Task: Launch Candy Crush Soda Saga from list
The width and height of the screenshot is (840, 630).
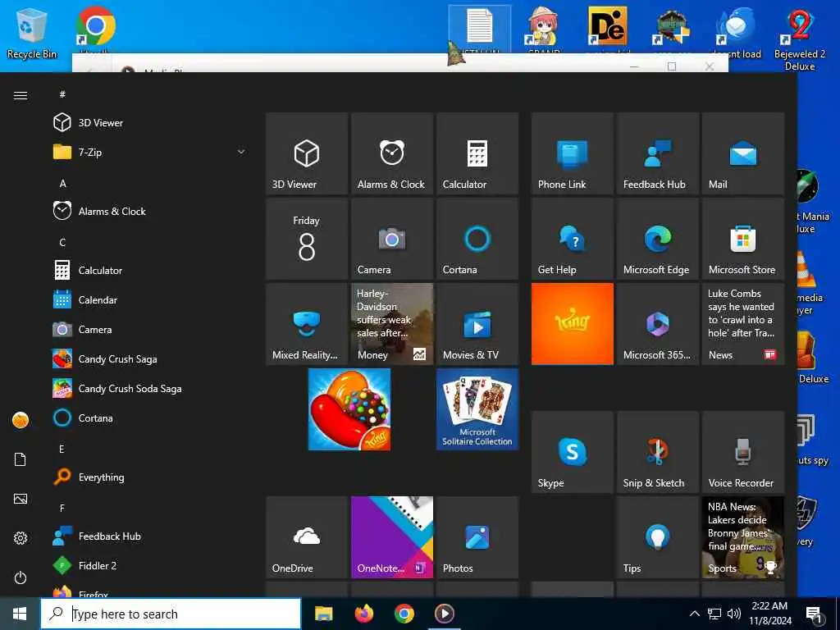Action: [x=150, y=388]
